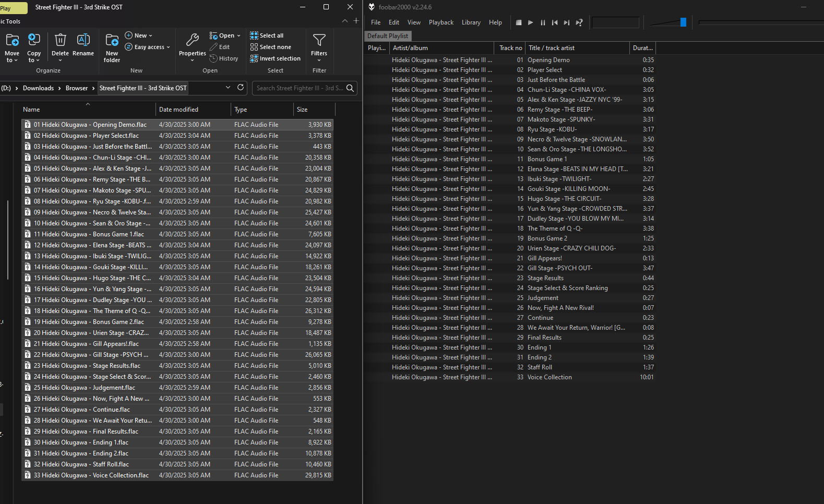Viewport: 824px width, 504px height.
Task: Click the Move to icon in Explorer
Action: (12, 40)
